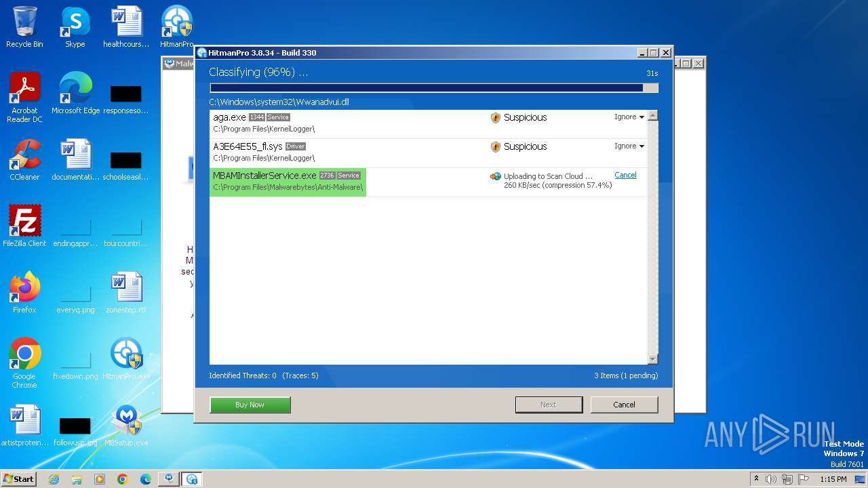Launch Acrobat Reader DC from the desktop

24,98
